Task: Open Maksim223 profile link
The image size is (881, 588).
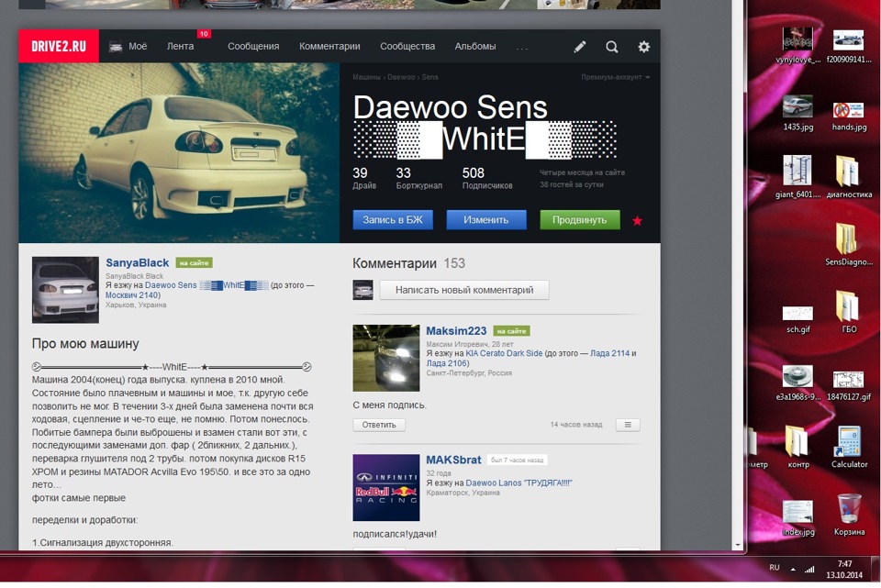Action: [456, 331]
